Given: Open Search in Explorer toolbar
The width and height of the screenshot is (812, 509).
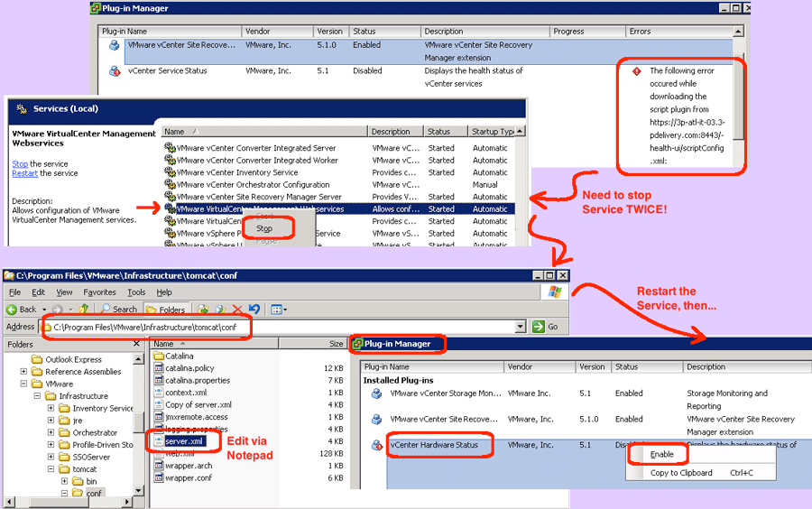Looking at the screenshot, I should [119, 310].
